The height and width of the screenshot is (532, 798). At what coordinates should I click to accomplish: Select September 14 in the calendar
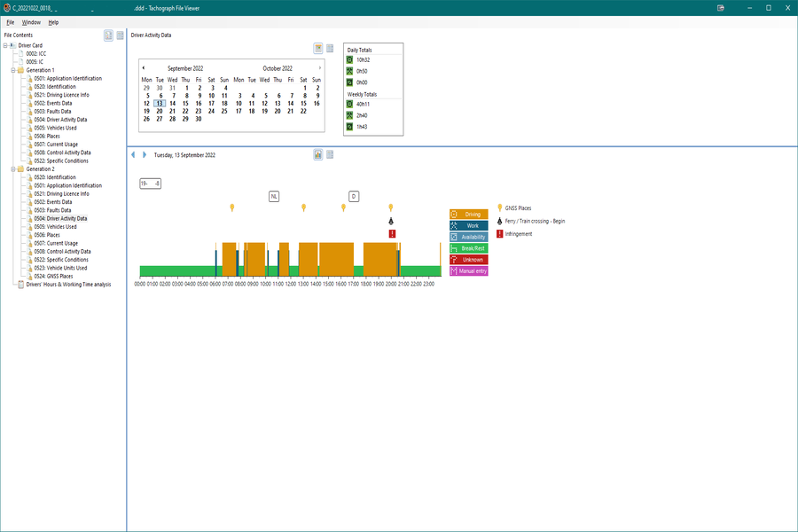click(172, 104)
